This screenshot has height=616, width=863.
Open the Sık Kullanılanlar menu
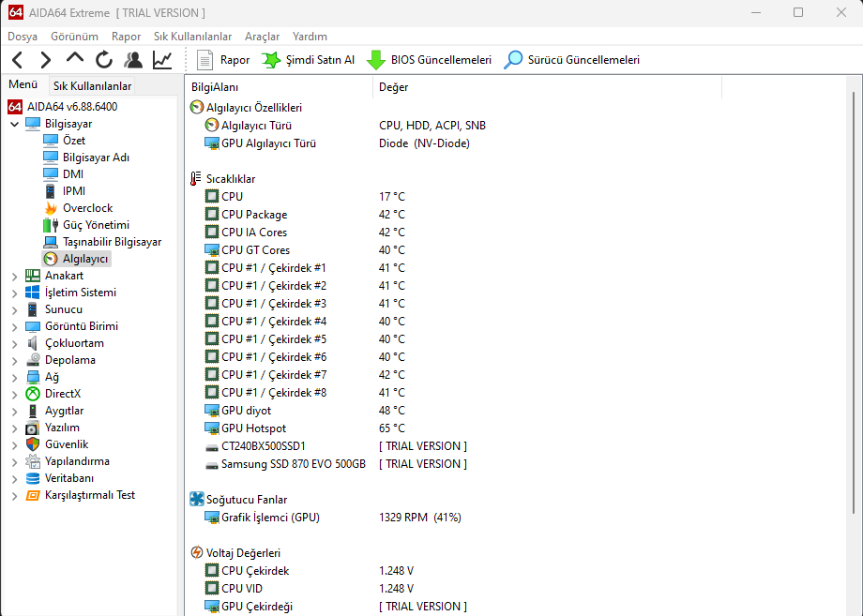(192, 37)
